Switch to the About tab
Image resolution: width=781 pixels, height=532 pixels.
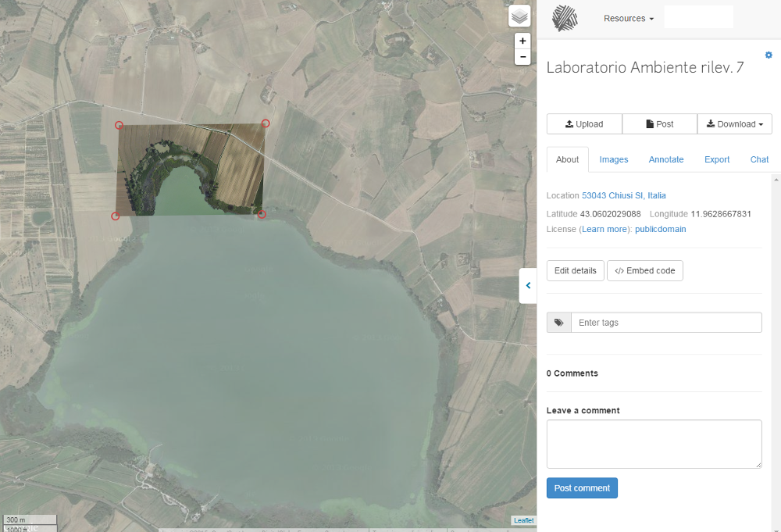pyautogui.click(x=567, y=159)
